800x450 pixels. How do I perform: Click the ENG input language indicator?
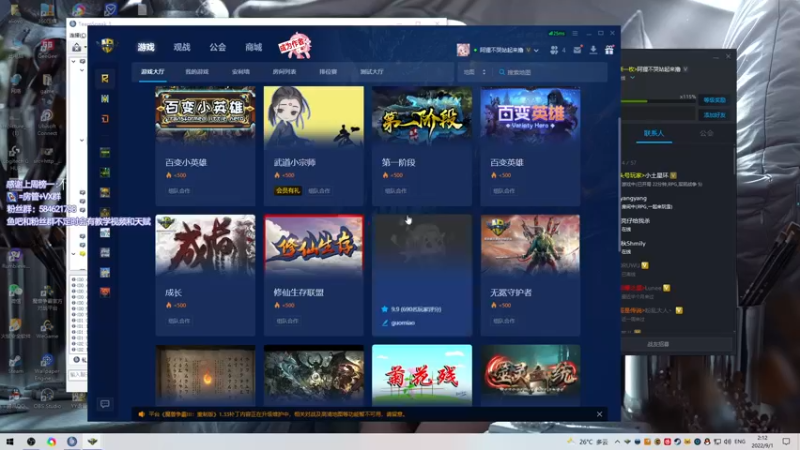tap(740, 442)
